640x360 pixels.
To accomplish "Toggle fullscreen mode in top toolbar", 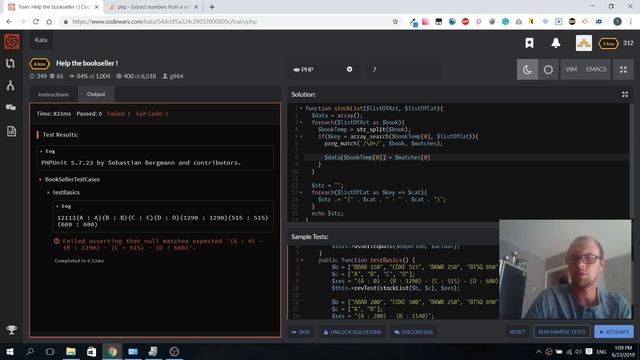I will (623, 69).
